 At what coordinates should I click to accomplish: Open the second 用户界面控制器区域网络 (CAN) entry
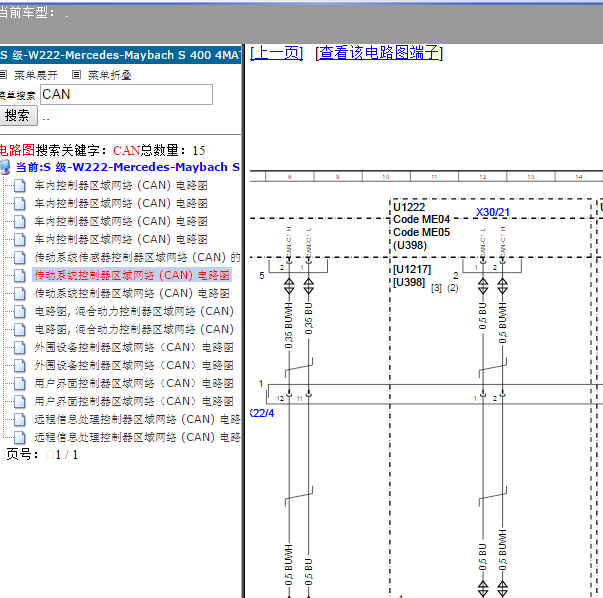coord(134,401)
